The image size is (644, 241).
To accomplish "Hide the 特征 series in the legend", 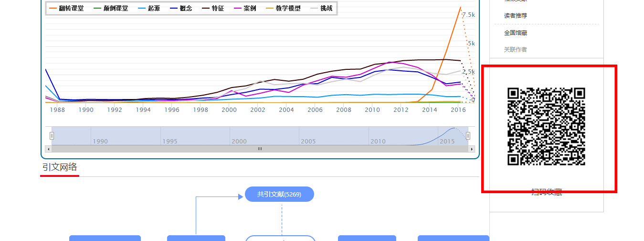I will tap(212, 8).
